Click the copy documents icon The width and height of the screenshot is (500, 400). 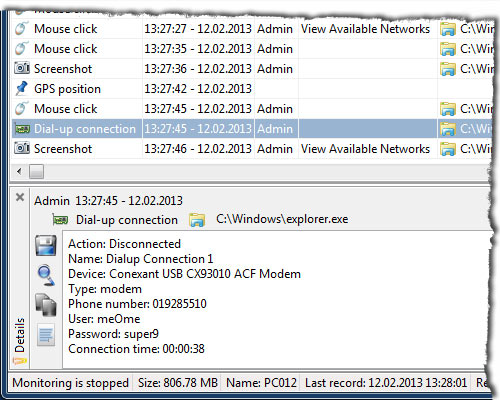click(x=46, y=305)
